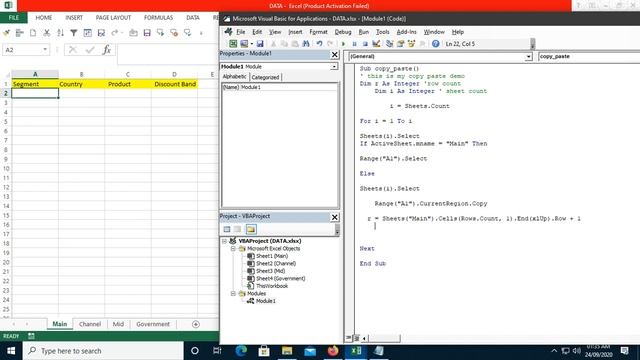The height and width of the screenshot is (360, 640).
Task: Click the taskbar search box
Action: 103,351
